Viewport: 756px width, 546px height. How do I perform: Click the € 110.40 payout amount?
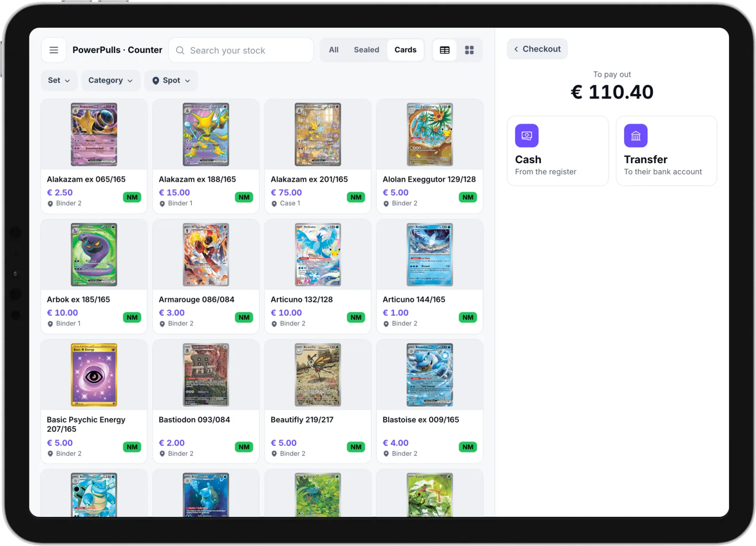(x=612, y=92)
